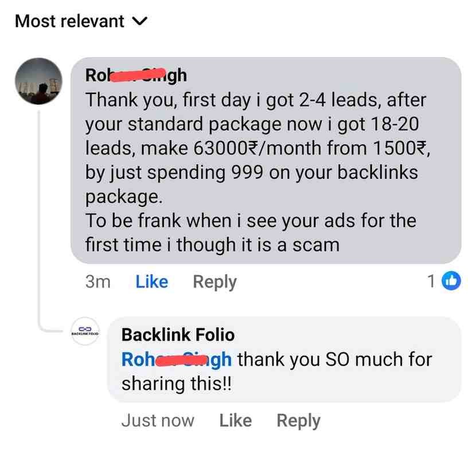This screenshot has width=476, height=470.
Task: Click the Just now reply timestamp
Action: (x=158, y=420)
